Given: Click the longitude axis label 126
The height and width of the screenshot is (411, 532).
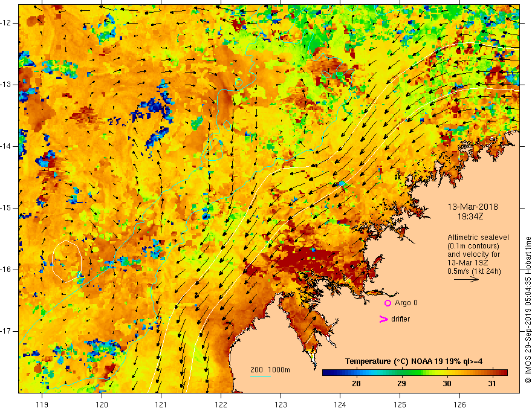Looking at the screenshot, I should (459, 404).
